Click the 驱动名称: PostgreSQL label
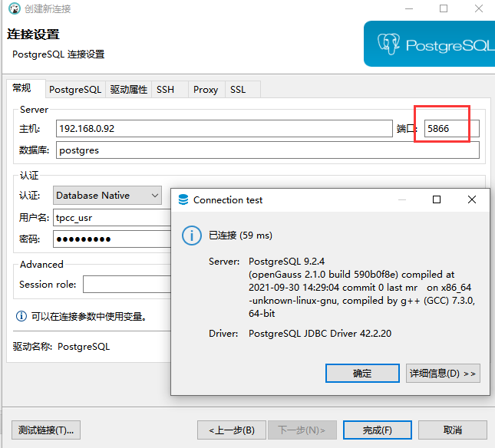 pyautogui.click(x=61, y=347)
